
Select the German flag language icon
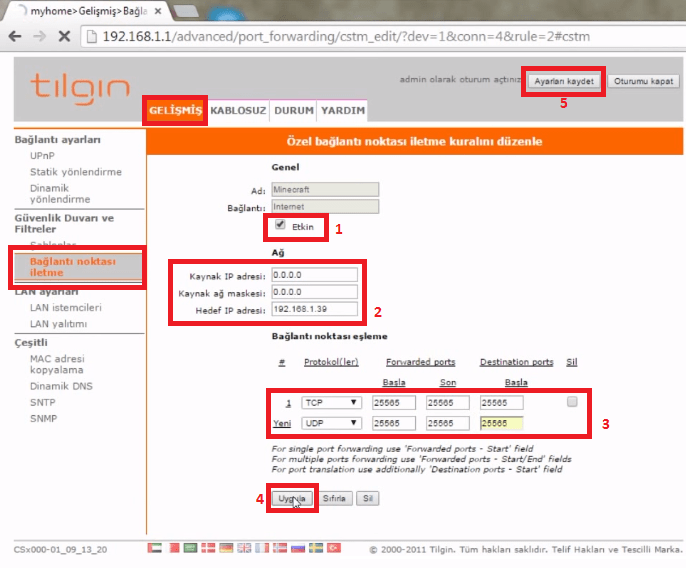[226, 548]
